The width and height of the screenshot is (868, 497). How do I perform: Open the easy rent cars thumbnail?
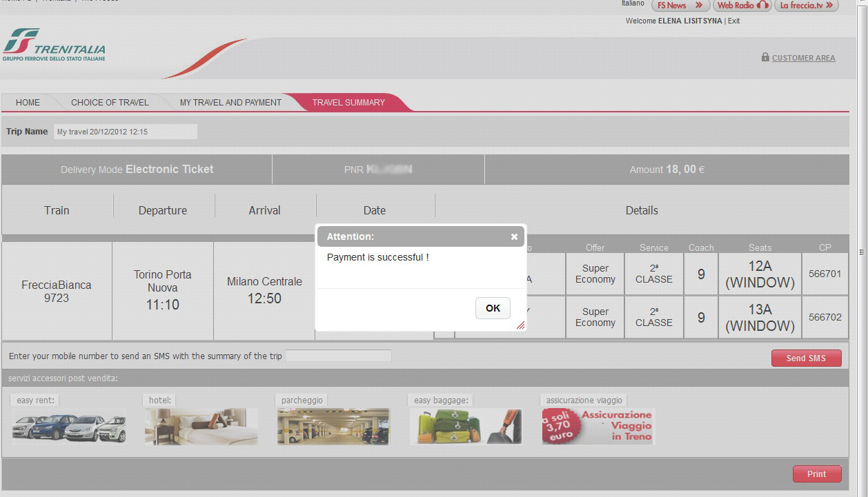pyautogui.click(x=69, y=427)
